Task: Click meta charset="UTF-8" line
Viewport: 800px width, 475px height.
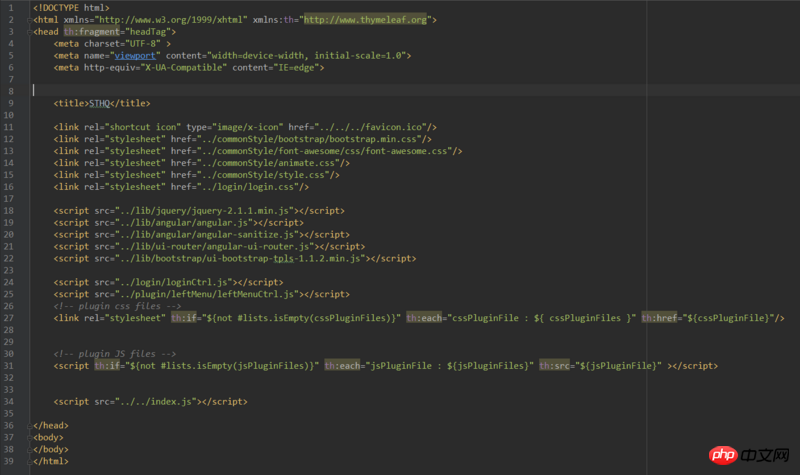Action: pos(112,44)
